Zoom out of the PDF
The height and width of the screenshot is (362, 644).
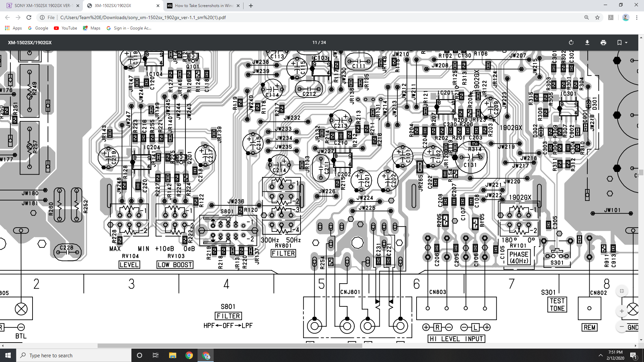coord(622,326)
